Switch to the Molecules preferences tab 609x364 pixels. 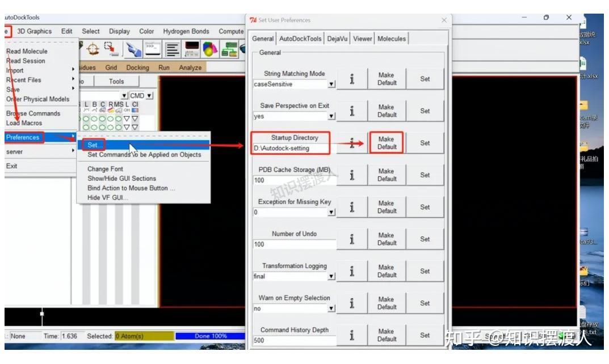[392, 39]
